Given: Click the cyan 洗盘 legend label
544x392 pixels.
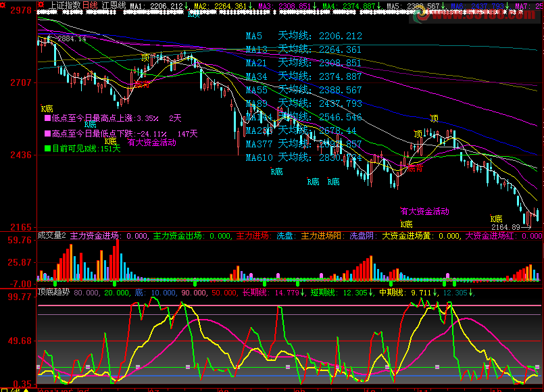Looking at the screenshot, I should click(285, 236).
